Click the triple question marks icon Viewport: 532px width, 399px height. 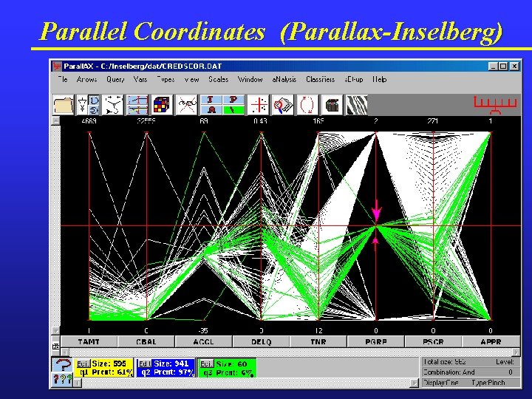pos(62,380)
